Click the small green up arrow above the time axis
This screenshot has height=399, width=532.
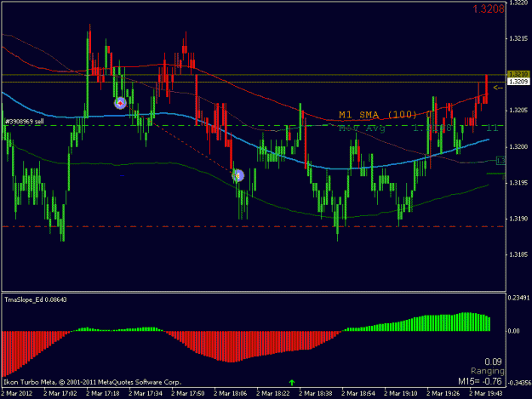coord(292,382)
